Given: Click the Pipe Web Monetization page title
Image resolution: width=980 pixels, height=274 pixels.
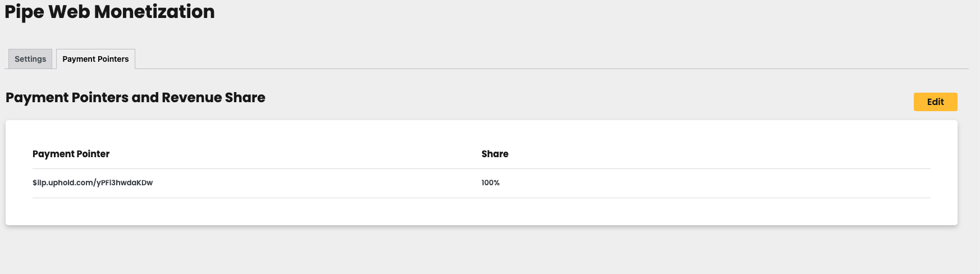Looking at the screenshot, I should [109, 12].
